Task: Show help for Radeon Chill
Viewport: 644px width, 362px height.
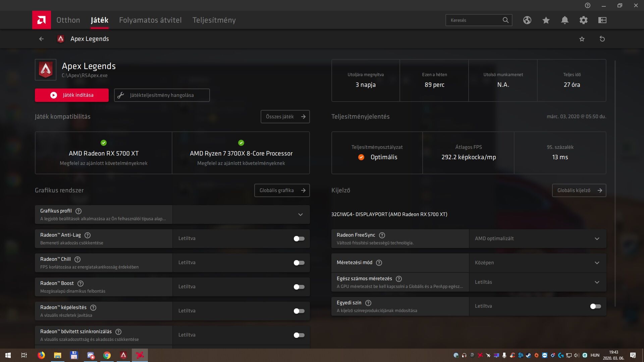Action: click(77, 259)
